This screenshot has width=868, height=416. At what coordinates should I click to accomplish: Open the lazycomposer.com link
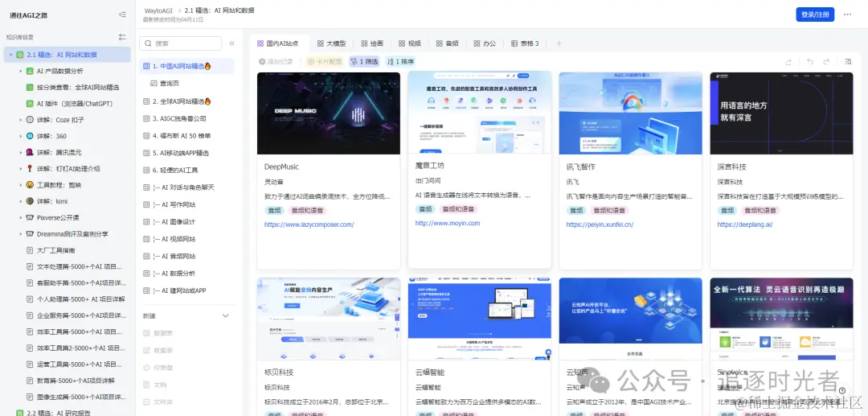(x=309, y=224)
